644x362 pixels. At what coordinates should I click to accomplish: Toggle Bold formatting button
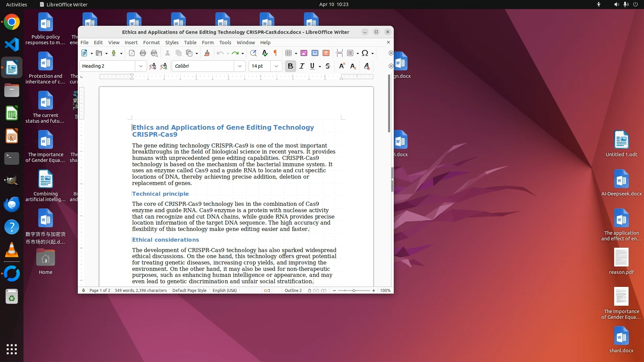click(x=290, y=66)
